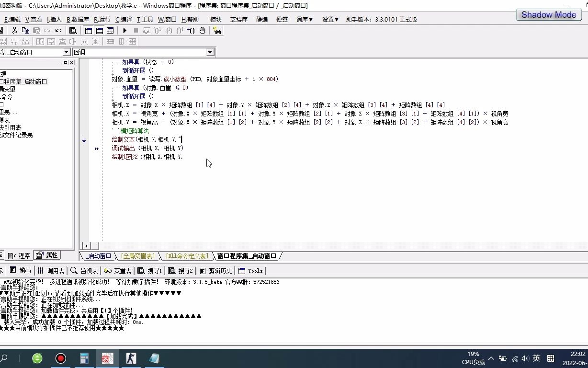Click the left panel float toggle button
588x368 pixels.
point(66,62)
